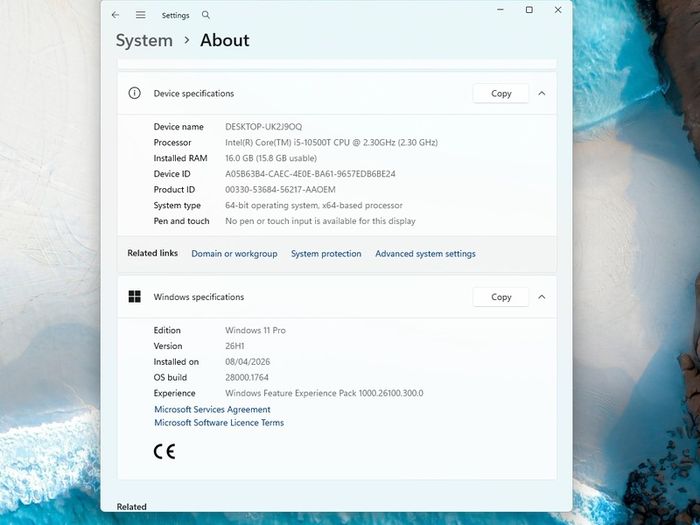700x525 pixels.
Task: Select the 'No pen or touch input' text
Action: click(x=320, y=221)
